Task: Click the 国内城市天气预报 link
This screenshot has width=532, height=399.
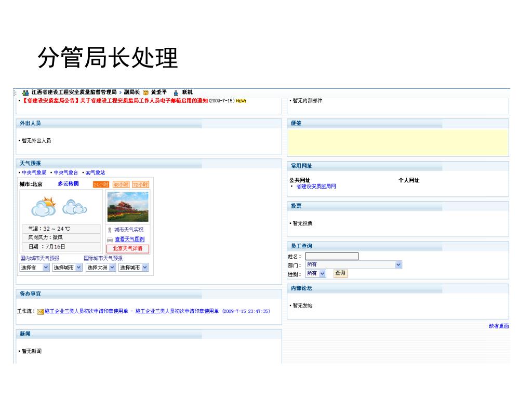Action: point(39,258)
